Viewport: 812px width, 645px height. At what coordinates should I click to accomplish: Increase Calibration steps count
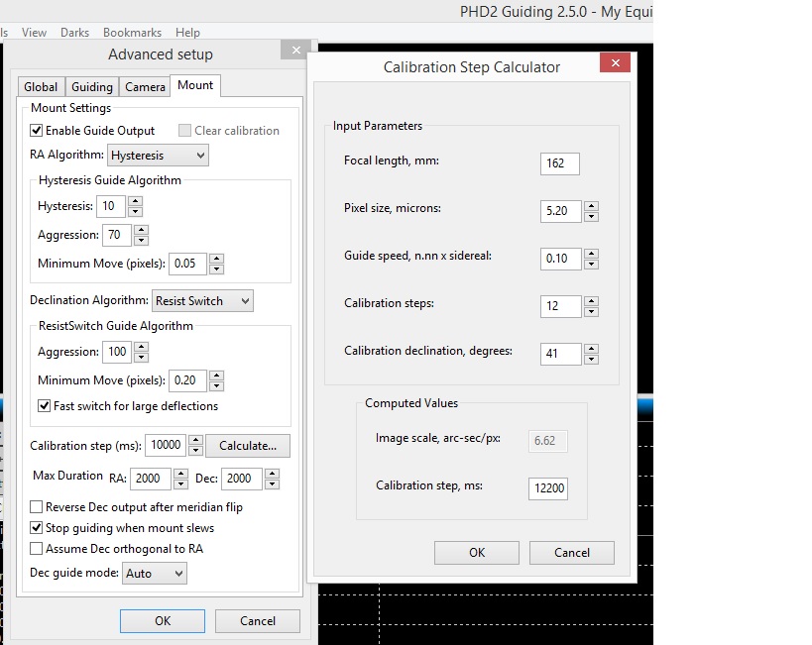[x=591, y=301]
